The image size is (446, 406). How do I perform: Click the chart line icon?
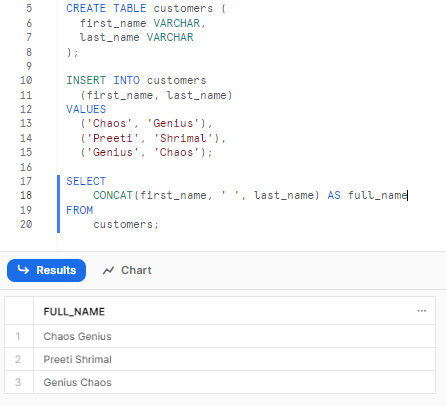click(x=109, y=271)
